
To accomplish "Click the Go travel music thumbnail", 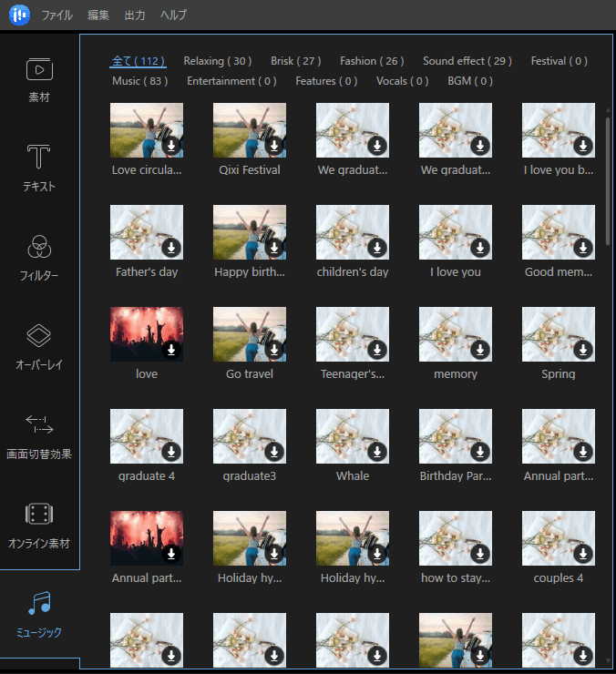I will pos(249,333).
